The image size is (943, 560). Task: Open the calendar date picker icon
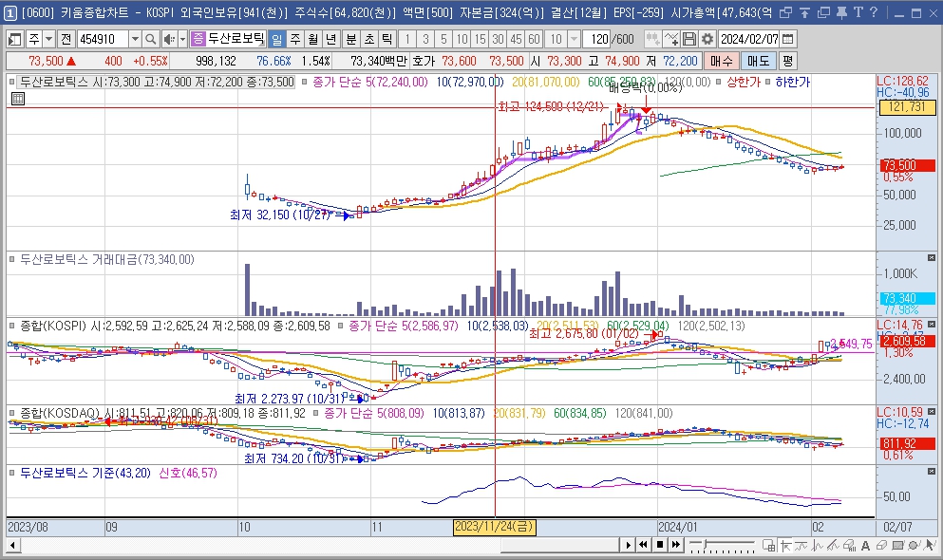(x=788, y=39)
